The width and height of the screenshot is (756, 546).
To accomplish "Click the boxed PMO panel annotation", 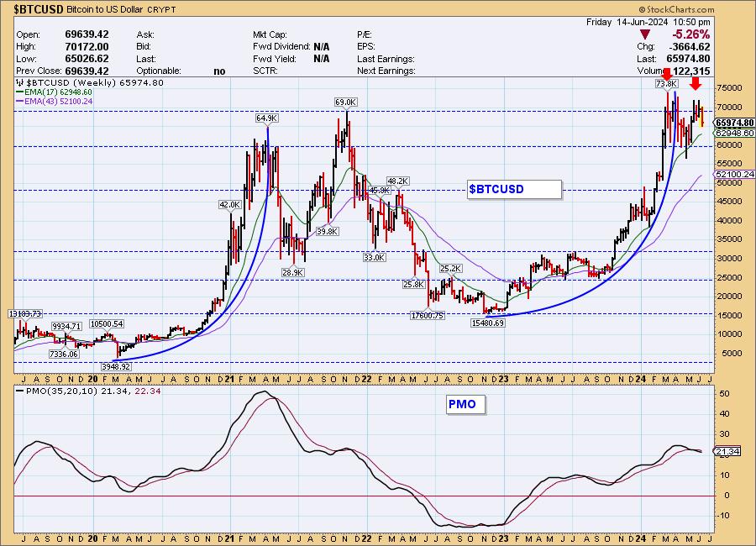I will [465, 404].
